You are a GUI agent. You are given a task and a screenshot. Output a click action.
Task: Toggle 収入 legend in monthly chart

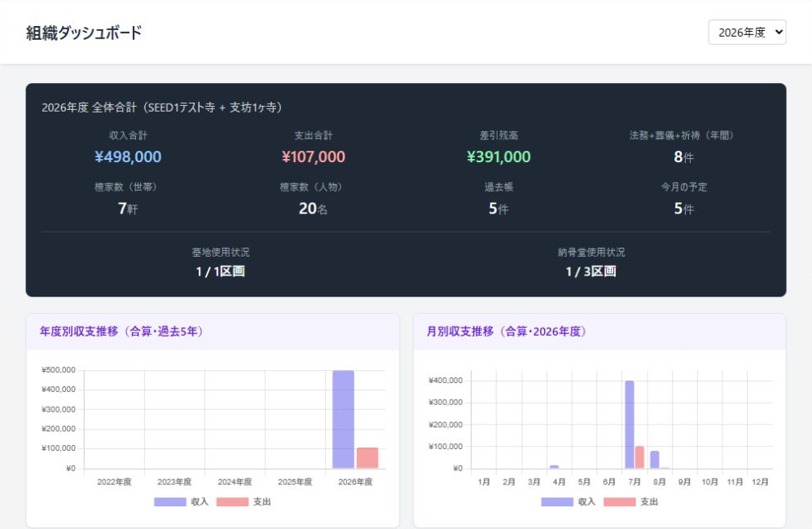click(x=568, y=501)
